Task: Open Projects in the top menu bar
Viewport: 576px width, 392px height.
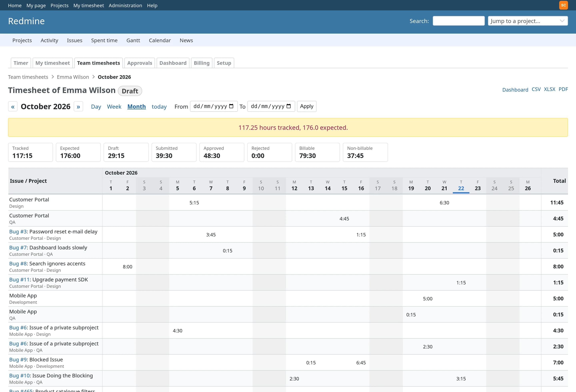Action: coord(59,5)
